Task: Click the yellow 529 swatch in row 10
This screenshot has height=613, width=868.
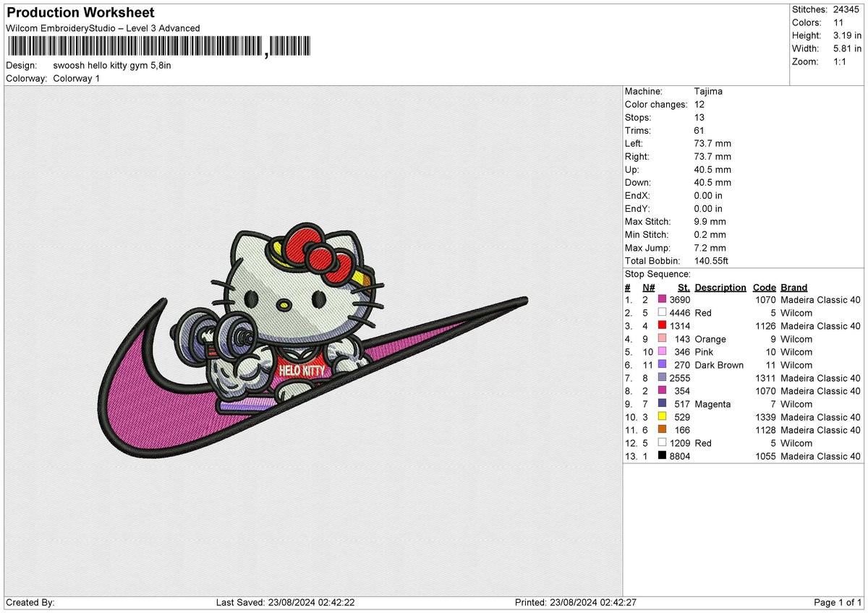Action: [663, 417]
